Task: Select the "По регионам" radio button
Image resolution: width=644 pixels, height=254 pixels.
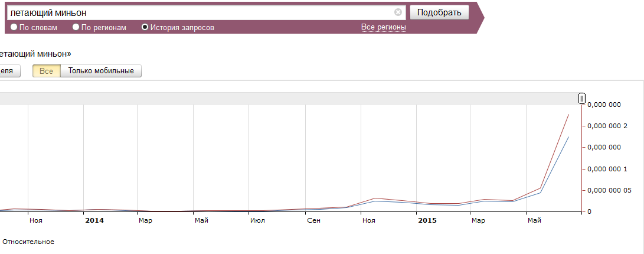Action: [76, 27]
